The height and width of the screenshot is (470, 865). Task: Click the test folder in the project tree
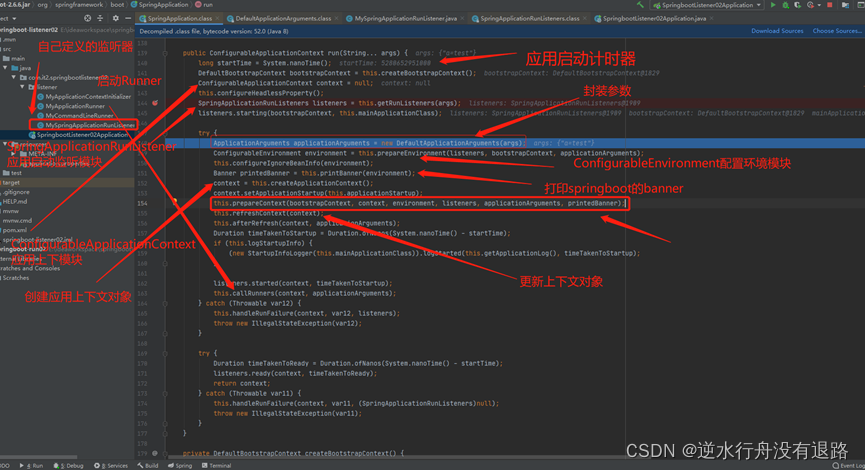13,173
